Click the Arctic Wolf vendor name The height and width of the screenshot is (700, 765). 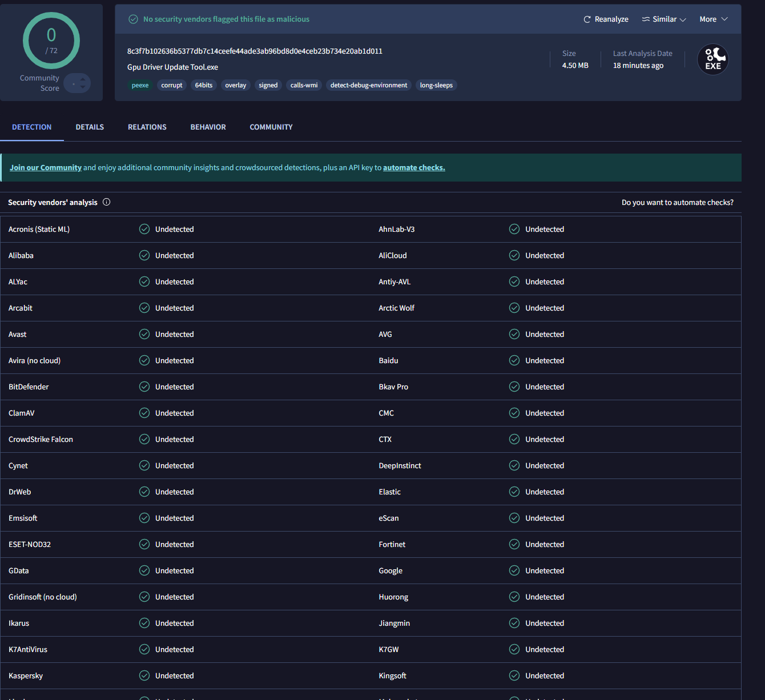click(397, 308)
